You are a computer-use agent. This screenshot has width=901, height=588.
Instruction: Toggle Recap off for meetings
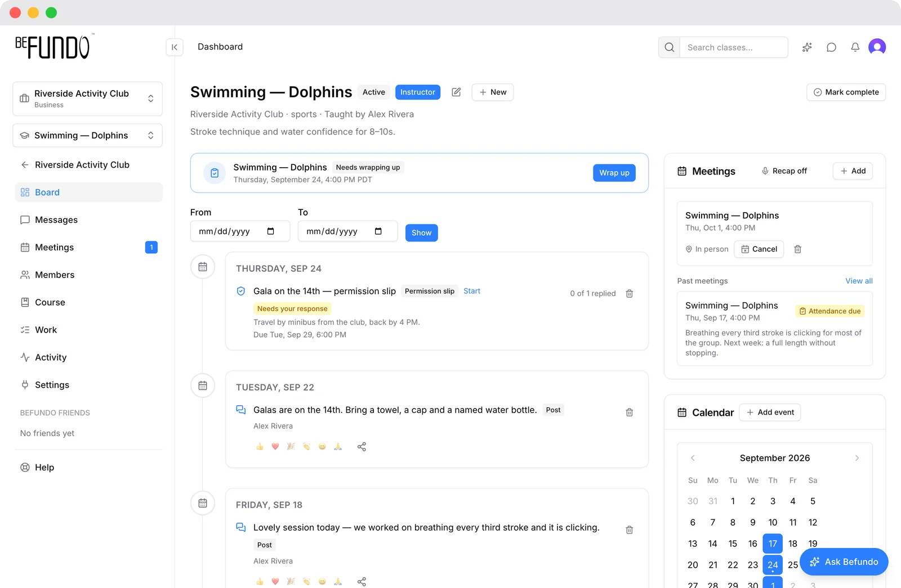coord(784,171)
